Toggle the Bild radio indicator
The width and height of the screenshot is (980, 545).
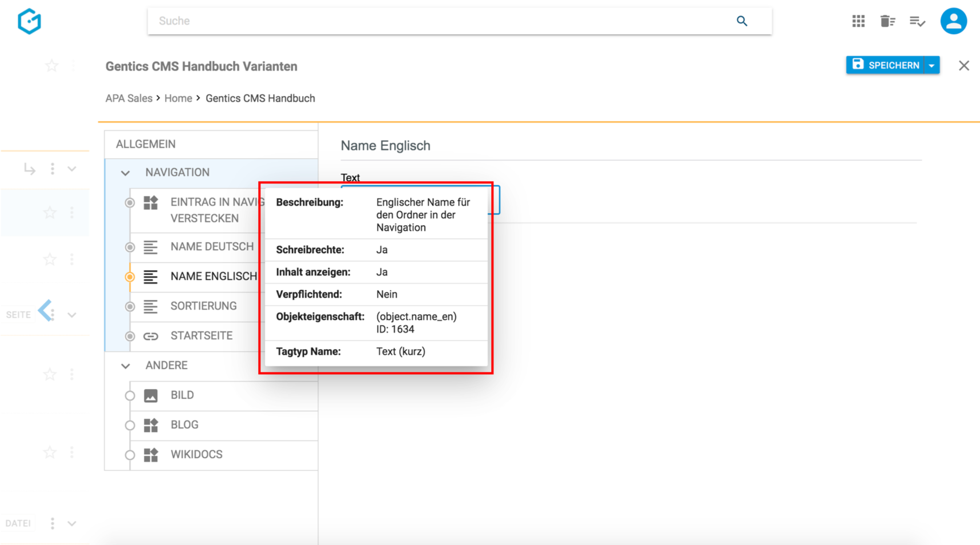tap(130, 396)
